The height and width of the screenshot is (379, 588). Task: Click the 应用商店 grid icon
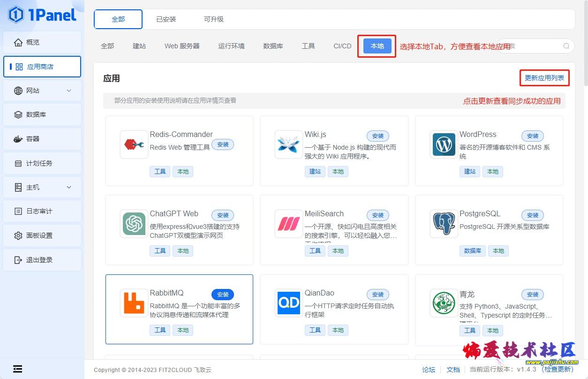click(19, 67)
